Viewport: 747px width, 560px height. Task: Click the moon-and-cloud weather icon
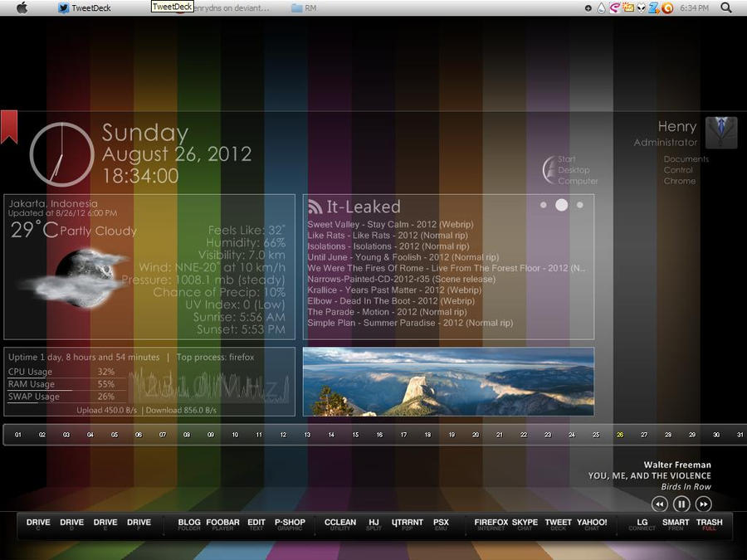tap(76, 278)
